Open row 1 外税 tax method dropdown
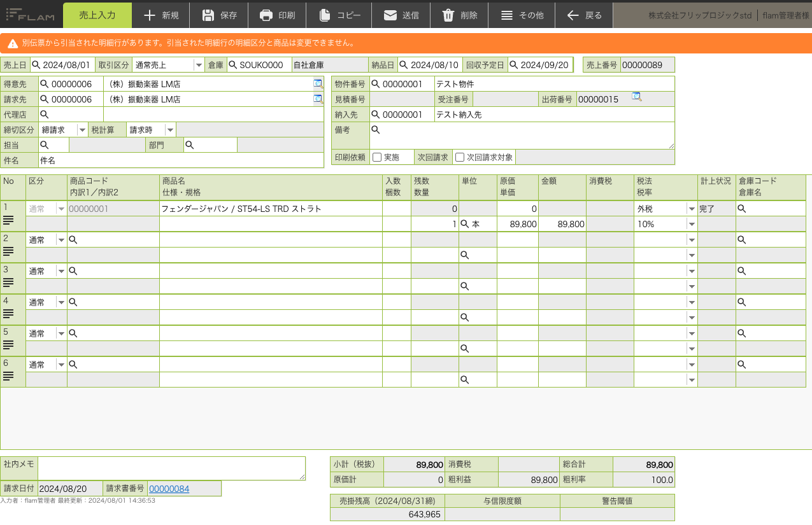 tap(691, 209)
